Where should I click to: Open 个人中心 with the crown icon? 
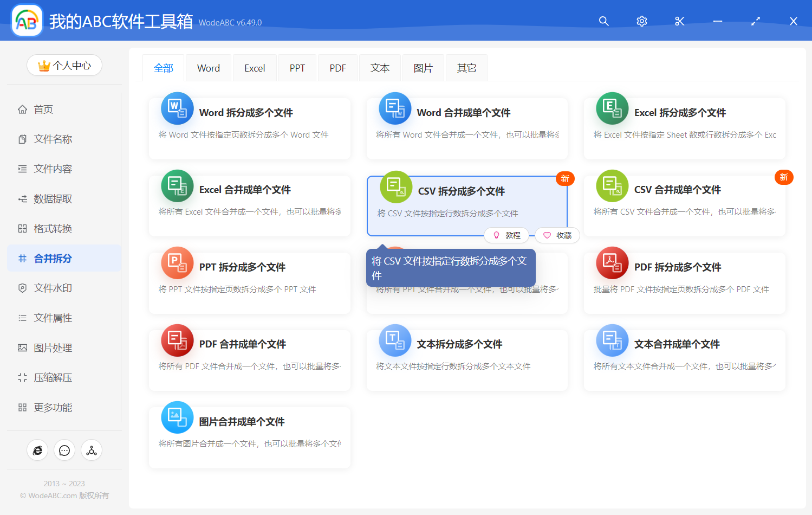pos(64,65)
